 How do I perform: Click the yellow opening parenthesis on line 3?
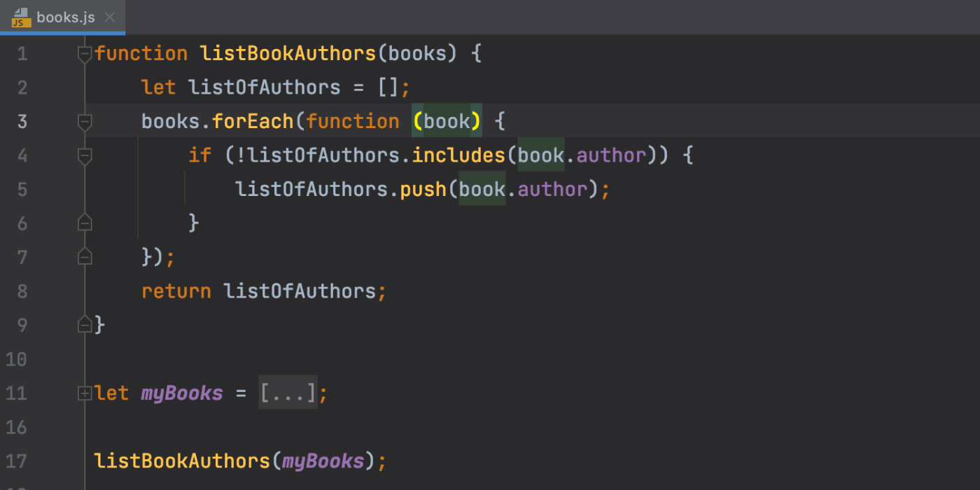tap(417, 122)
